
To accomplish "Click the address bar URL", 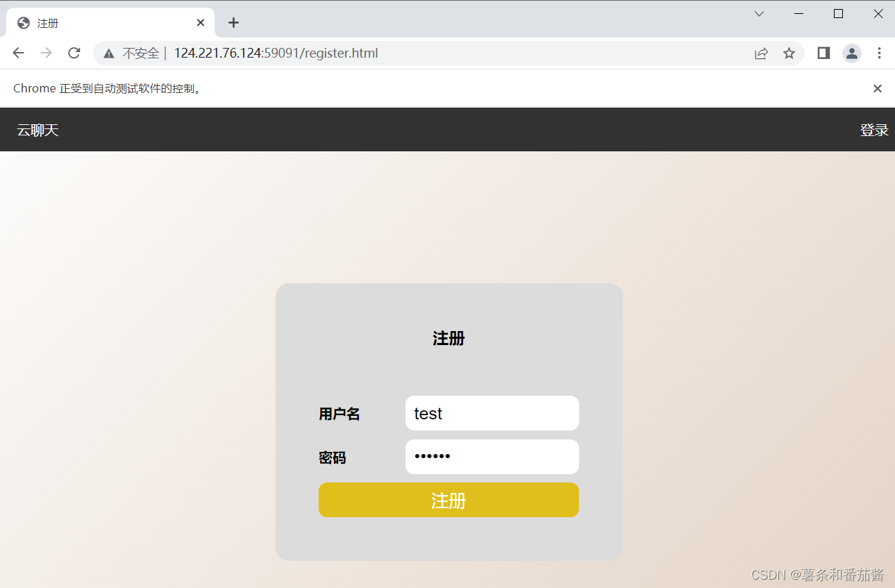I will [x=276, y=53].
